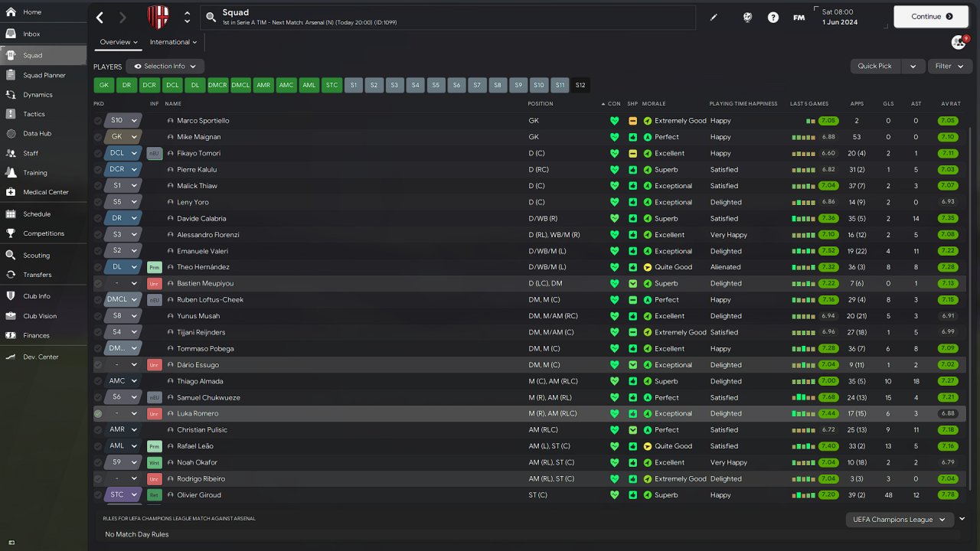Image resolution: width=980 pixels, height=551 pixels.
Task: Click Olivier Giroud's last 5 games bars
Action: 803,495
